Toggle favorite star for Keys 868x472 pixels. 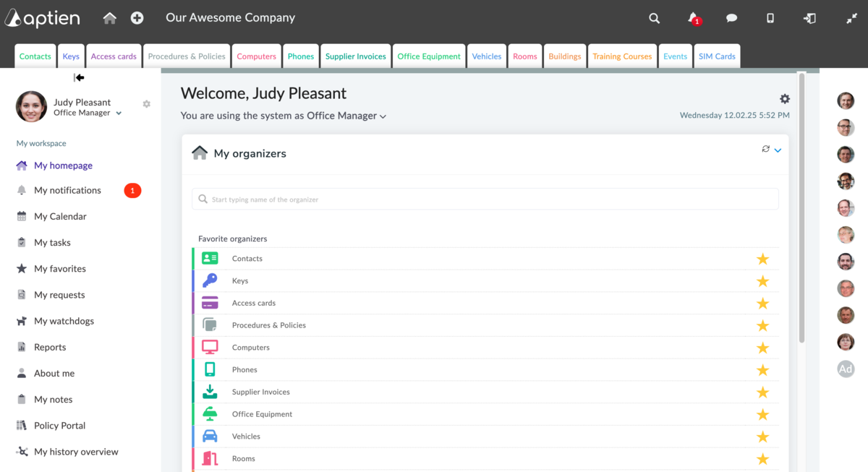coord(762,281)
